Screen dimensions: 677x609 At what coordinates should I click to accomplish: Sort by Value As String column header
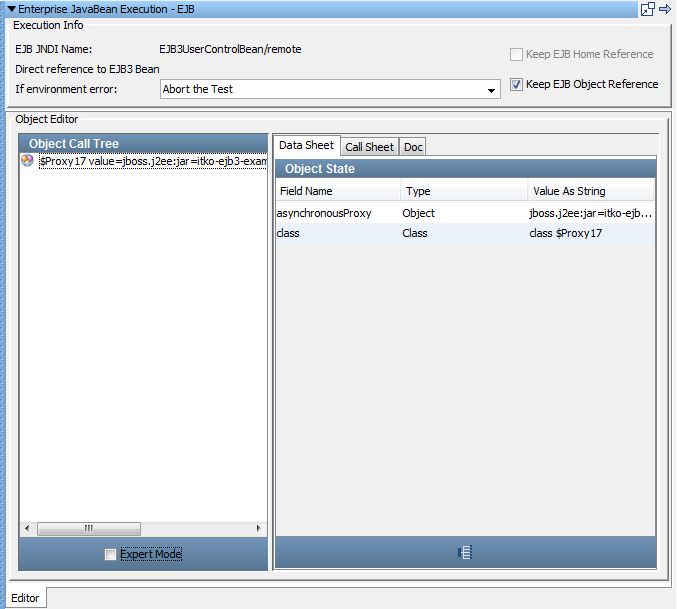(x=591, y=191)
